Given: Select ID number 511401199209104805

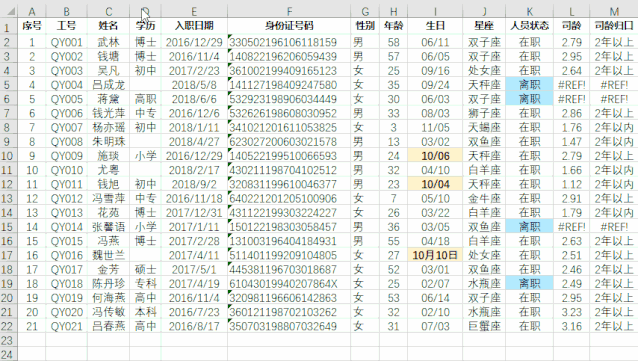Looking at the screenshot, I should 289,255.
